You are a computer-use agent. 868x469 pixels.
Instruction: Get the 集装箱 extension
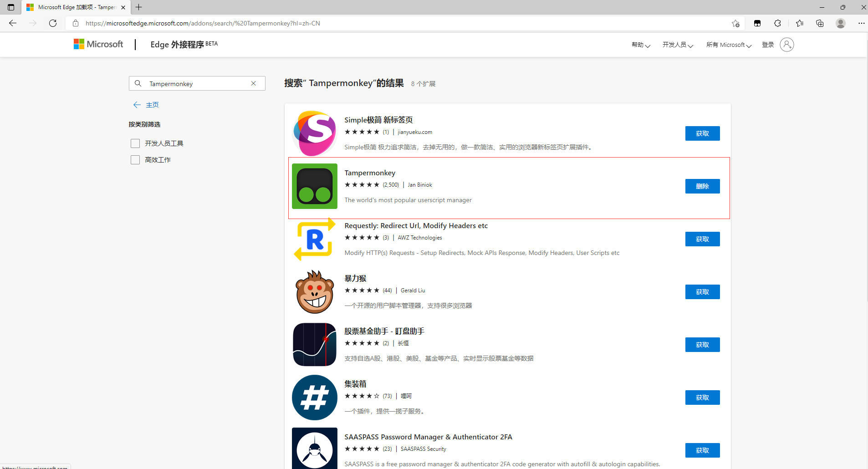[x=702, y=398]
